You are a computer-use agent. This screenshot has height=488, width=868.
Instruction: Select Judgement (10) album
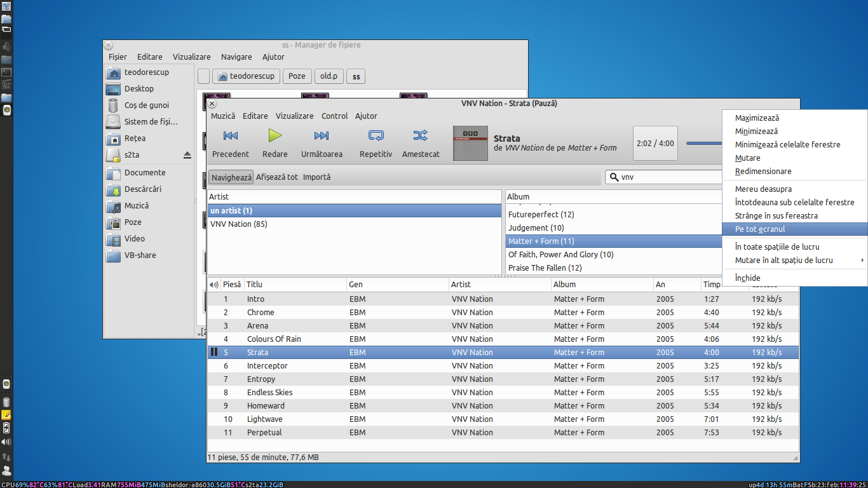[614, 228]
